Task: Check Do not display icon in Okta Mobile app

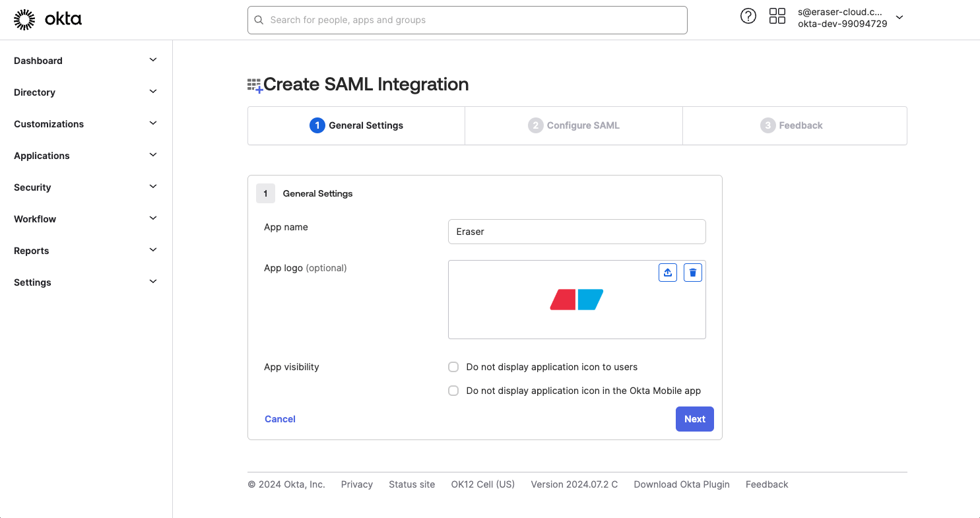Action: (453, 391)
